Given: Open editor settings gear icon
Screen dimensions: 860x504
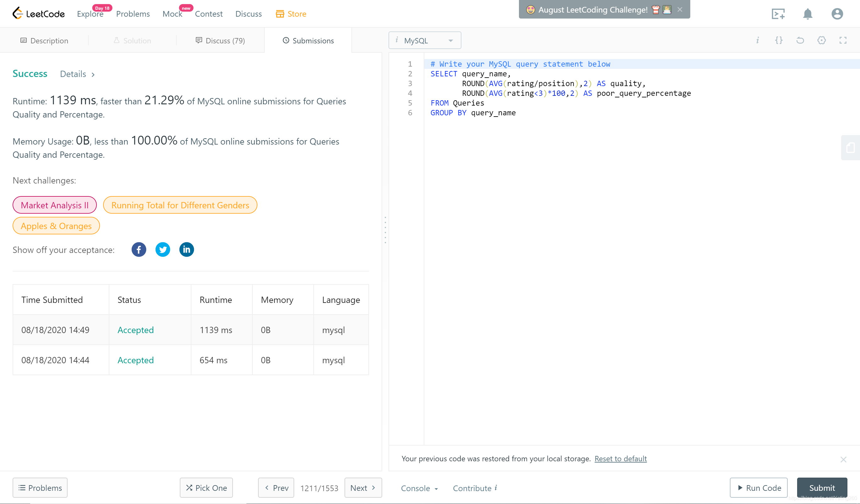Looking at the screenshot, I should tap(821, 40).
